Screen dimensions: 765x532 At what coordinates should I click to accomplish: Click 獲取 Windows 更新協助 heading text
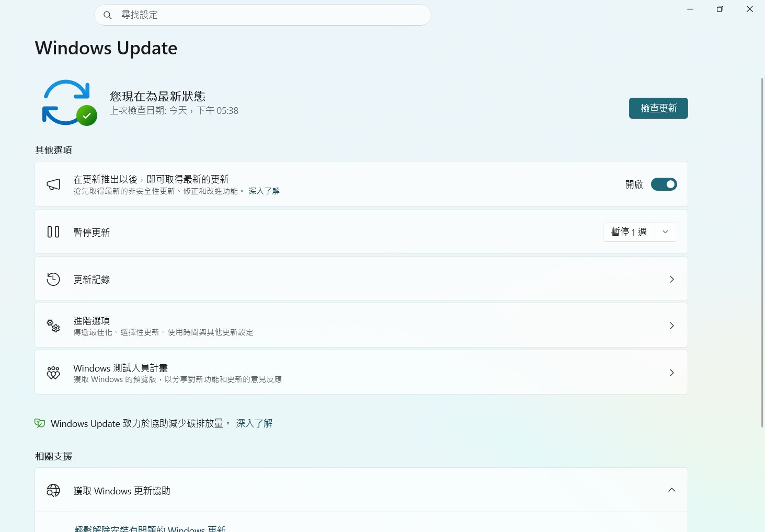pos(122,491)
